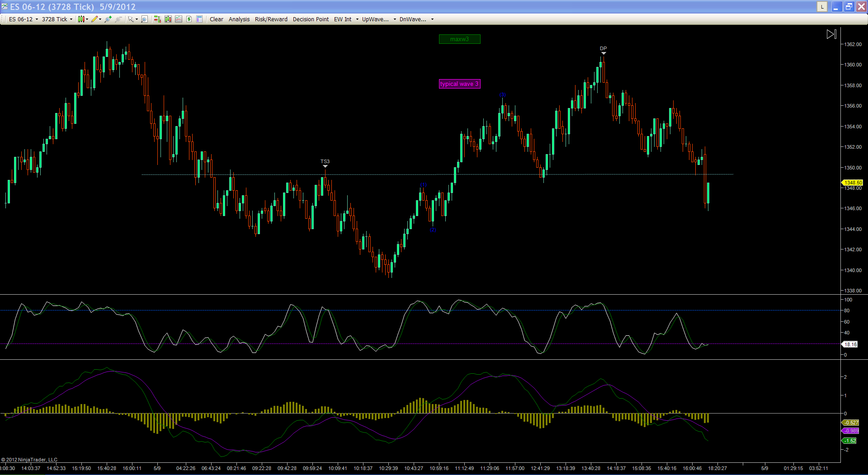Click the 1362.00 price axis label
The image size is (868, 475).
pyautogui.click(x=853, y=44)
